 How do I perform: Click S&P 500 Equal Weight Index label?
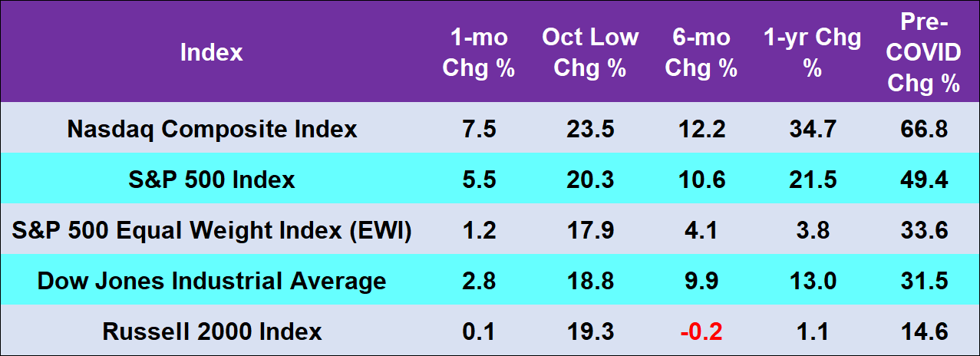(x=212, y=230)
